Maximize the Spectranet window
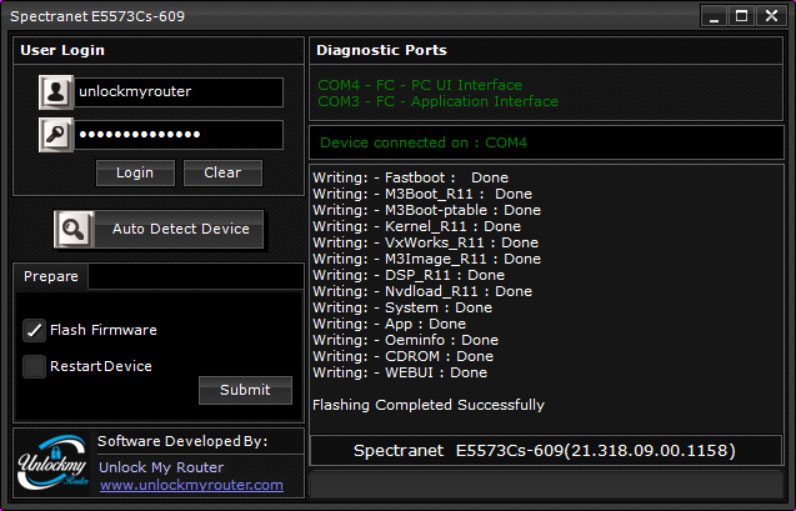Viewport: 796px width, 511px height. pos(742,16)
